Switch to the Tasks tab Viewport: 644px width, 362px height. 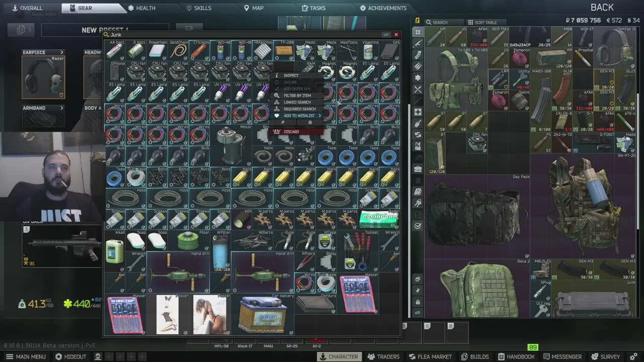click(x=314, y=8)
